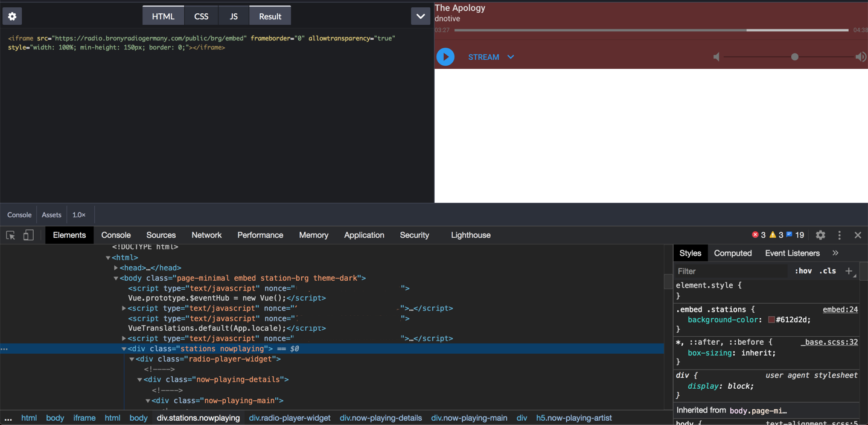
Task: Collapse the head element in DOM tree
Action: click(x=116, y=267)
